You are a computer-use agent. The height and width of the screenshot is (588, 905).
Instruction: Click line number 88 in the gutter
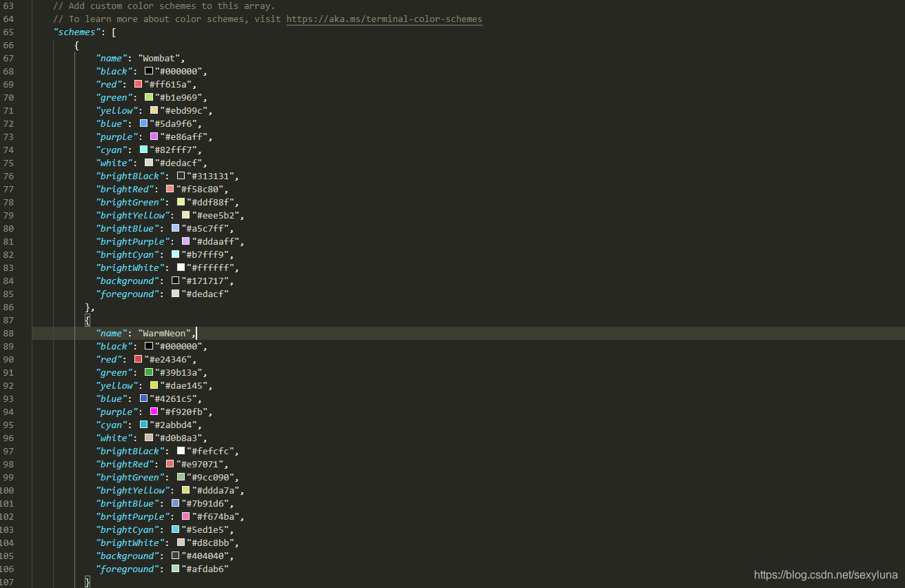pos(8,333)
